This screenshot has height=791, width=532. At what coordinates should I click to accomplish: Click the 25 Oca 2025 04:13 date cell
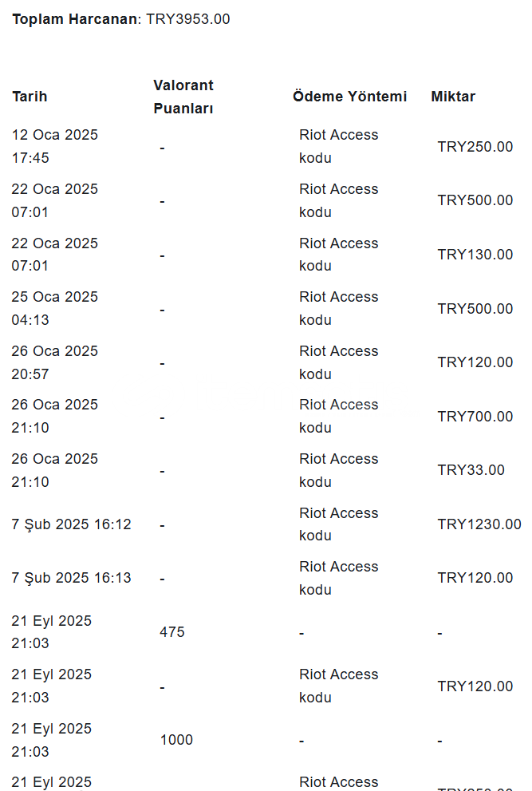coord(55,308)
